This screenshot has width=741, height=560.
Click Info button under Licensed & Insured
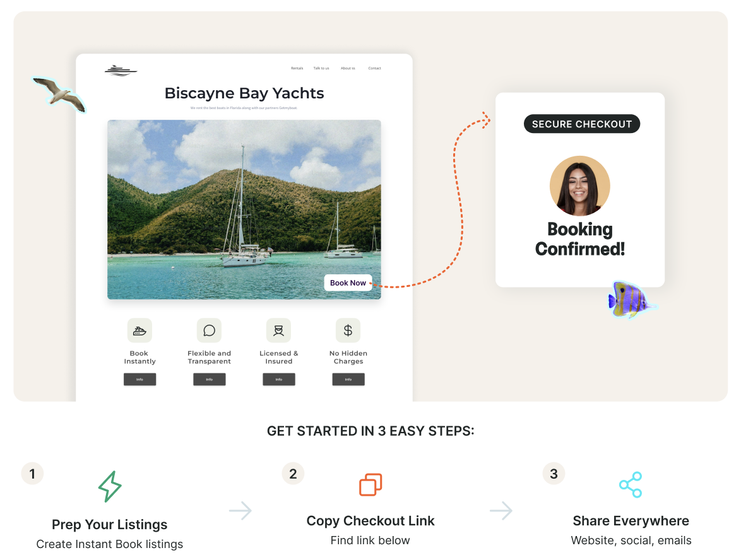[279, 379]
